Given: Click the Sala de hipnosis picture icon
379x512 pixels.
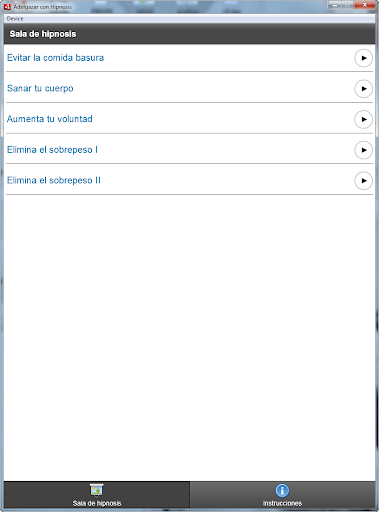Looking at the screenshot, I should (x=97, y=490).
